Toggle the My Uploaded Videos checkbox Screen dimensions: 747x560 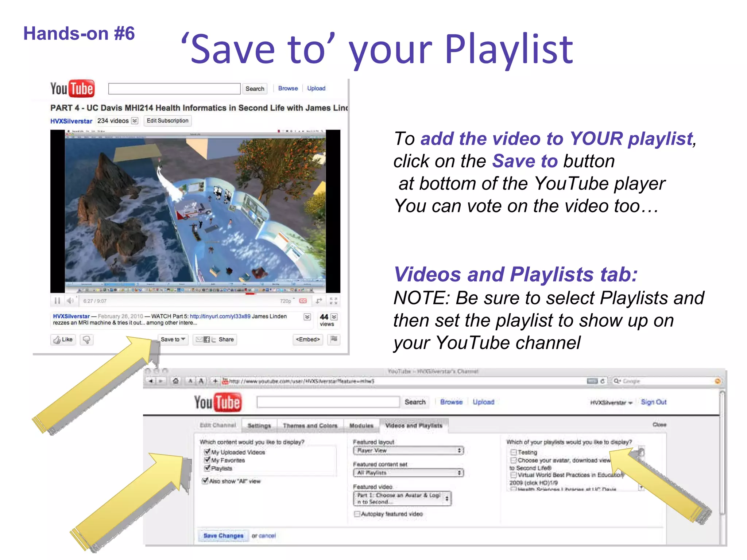point(207,452)
